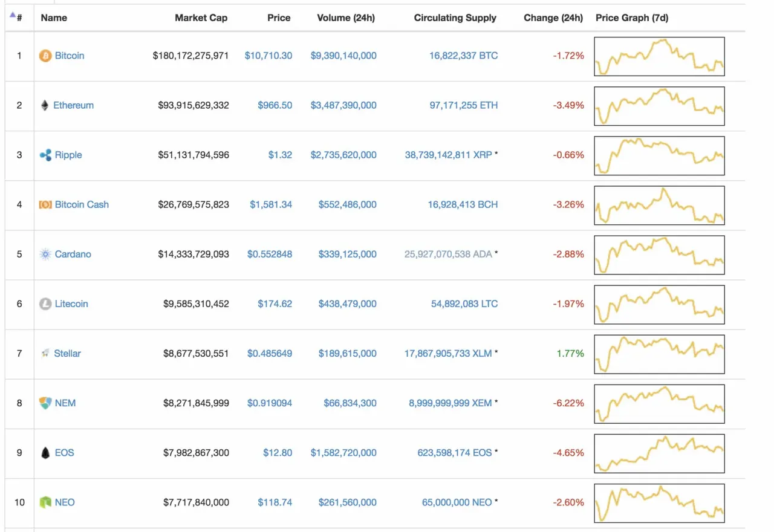Click the Price Graph (7d) column header
Viewport: 774px width, 532px height.
click(x=632, y=18)
